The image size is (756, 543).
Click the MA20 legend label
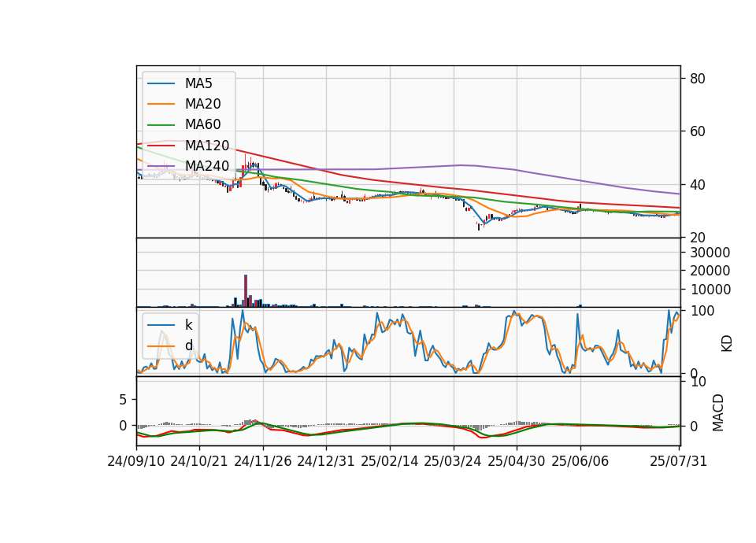tap(202, 104)
